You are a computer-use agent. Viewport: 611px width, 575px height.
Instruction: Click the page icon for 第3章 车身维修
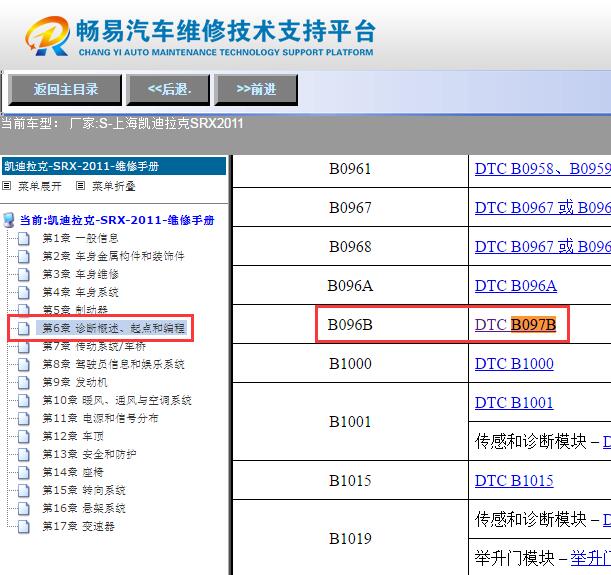(23, 274)
